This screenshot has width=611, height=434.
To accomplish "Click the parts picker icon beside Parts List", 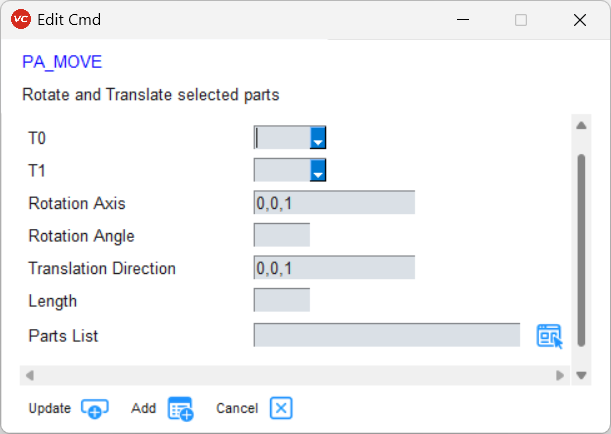I will click(x=549, y=336).
